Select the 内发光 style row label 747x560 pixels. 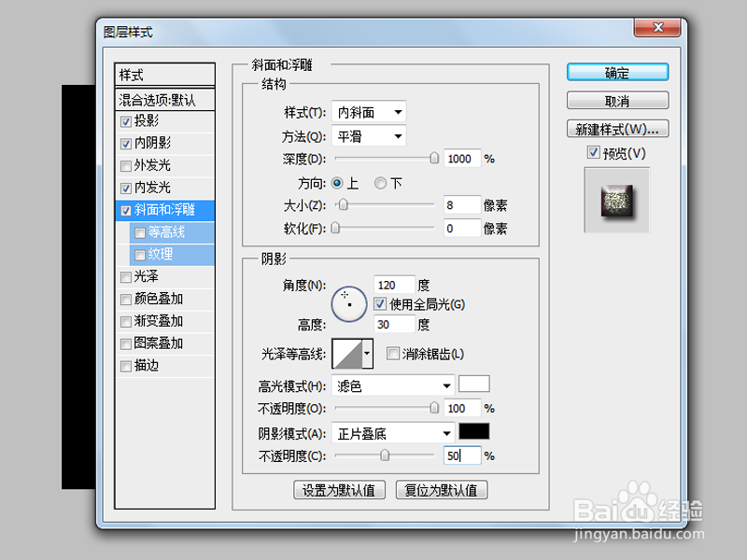[152, 188]
